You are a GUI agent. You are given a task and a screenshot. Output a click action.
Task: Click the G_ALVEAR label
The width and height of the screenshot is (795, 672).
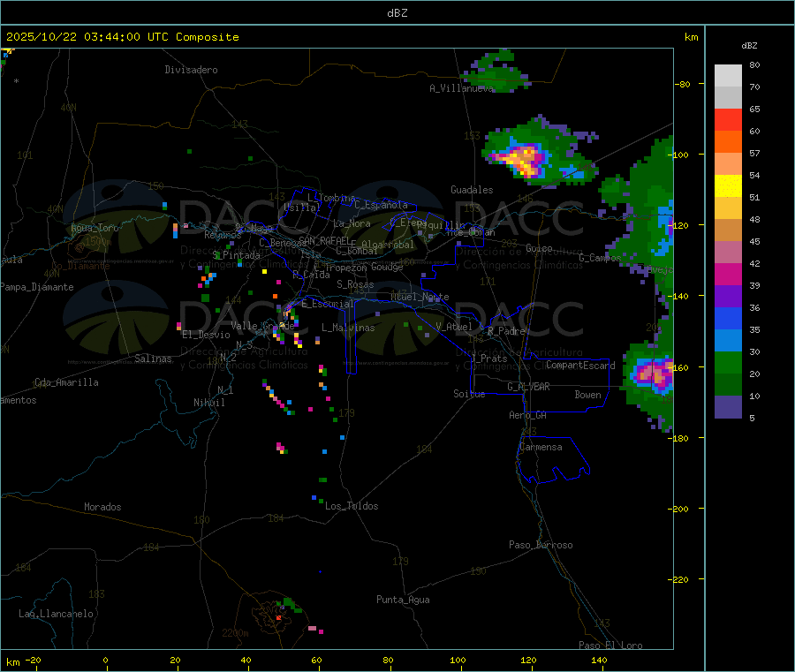tap(528, 387)
